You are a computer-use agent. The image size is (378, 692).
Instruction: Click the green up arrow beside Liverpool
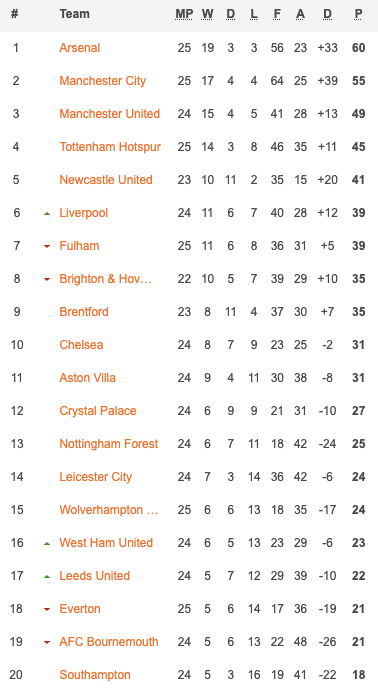pyautogui.click(x=47, y=214)
